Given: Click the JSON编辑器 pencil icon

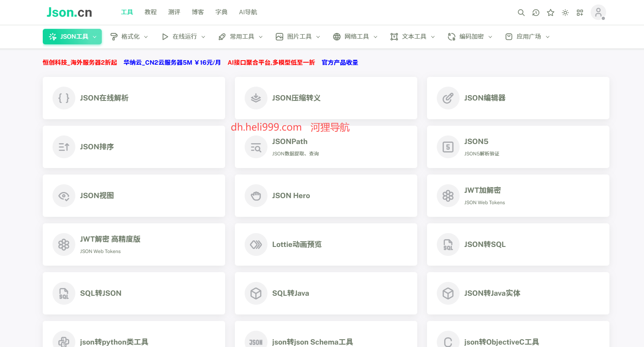Looking at the screenshot, I should coord(448,98).
